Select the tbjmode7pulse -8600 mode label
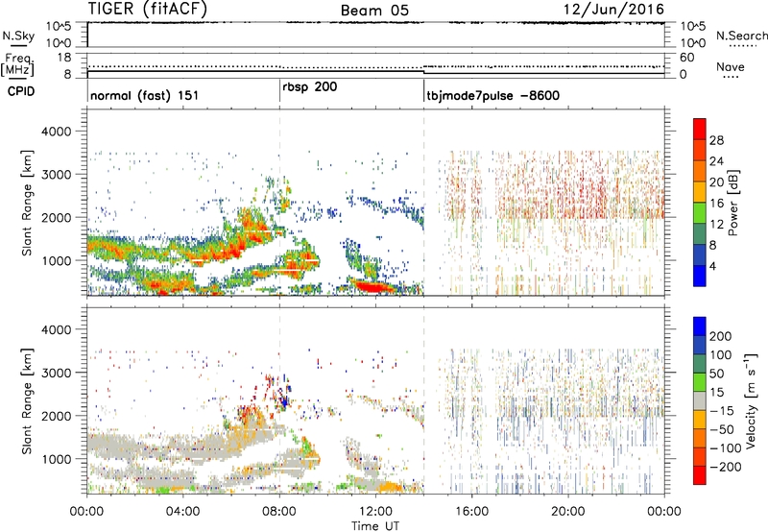The height and width of the screenshot is (532, 768). coord(493,95)
